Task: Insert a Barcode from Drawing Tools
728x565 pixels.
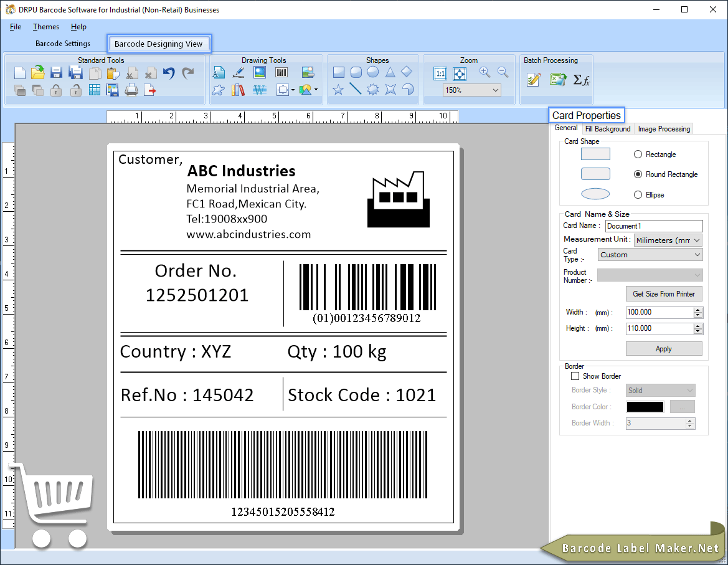Action: 281,72
